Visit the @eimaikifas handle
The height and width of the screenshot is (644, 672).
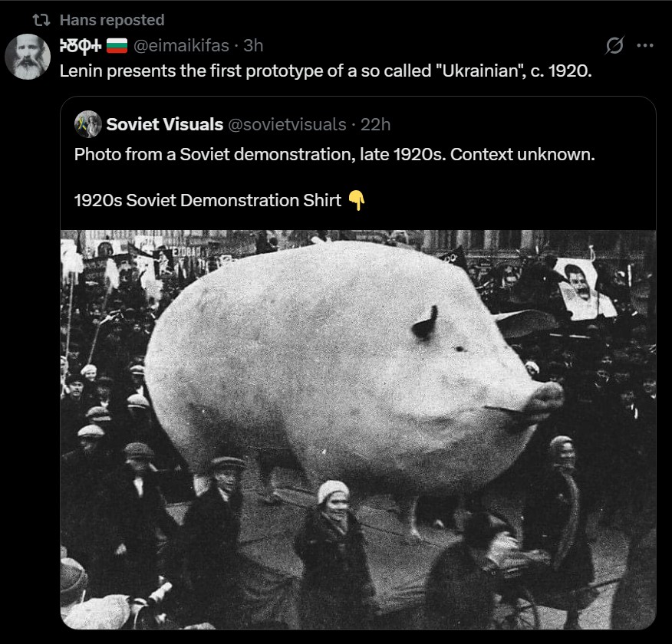point(181,46)
